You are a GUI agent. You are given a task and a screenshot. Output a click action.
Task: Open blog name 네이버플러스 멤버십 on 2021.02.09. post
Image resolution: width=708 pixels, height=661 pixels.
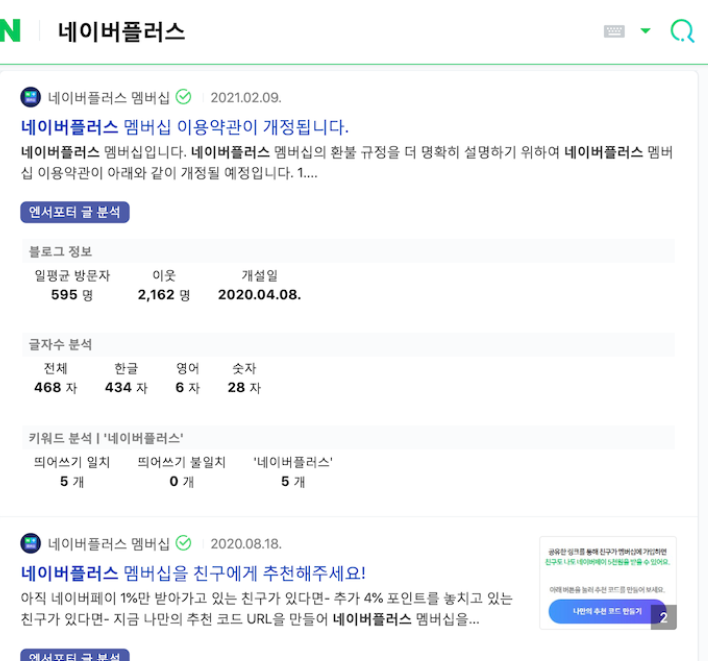point(109,98)
